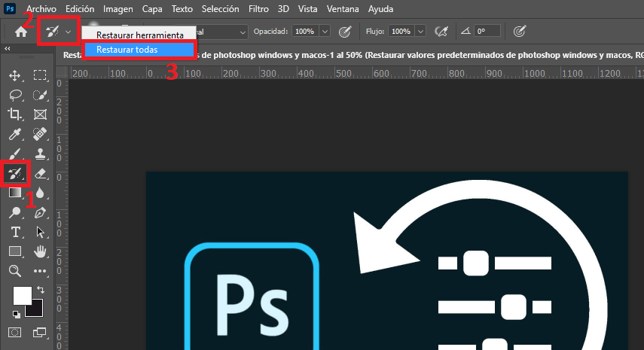
Task: Open the Edición menu
Action: pos(80,8)
